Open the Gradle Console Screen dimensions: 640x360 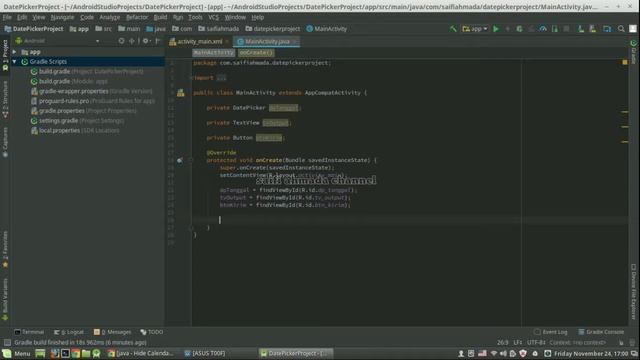[601, 332]
